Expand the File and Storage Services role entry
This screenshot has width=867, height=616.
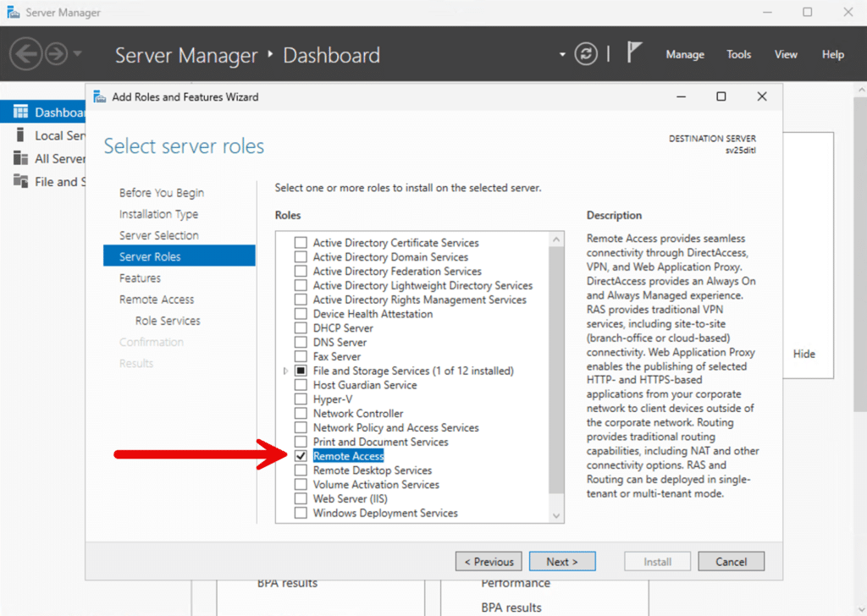pos(285,370)
